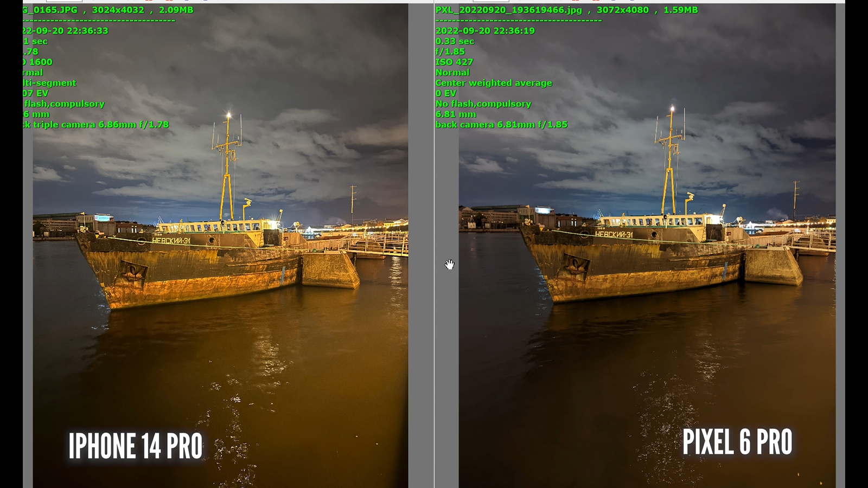Click the ISO 427 line in right metadata

454,62
